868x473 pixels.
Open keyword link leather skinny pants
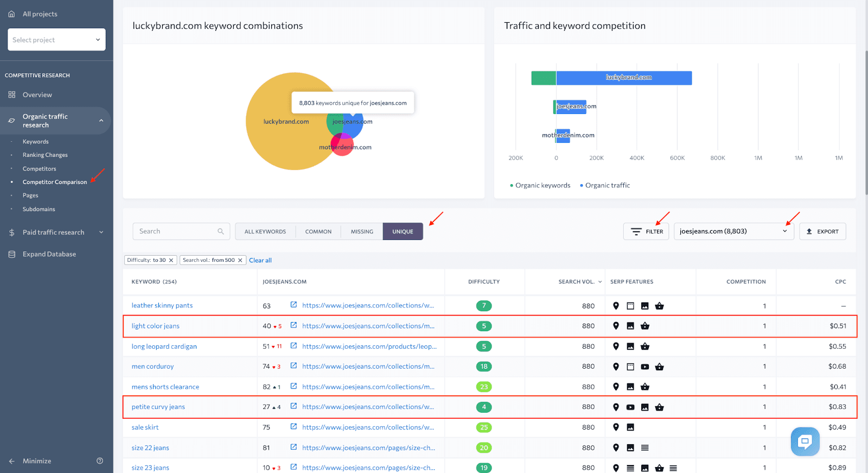tap(162, 306)
